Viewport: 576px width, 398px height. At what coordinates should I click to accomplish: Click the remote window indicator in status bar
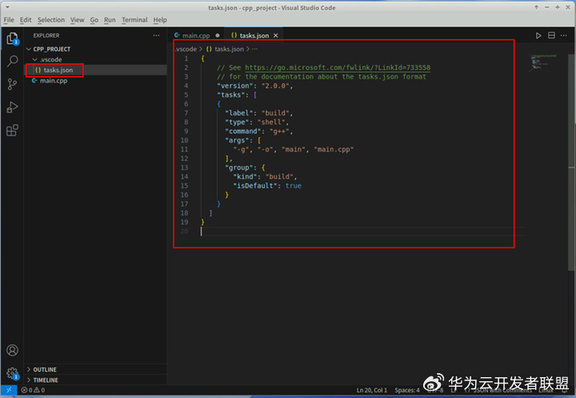click(9, 390)
